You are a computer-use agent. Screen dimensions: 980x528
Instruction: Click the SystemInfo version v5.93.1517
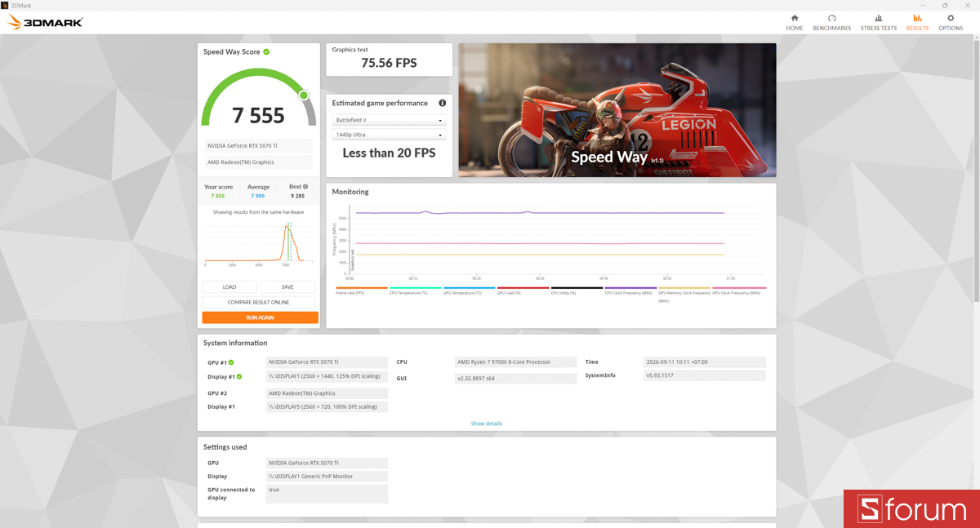click(x=705, y=375)
